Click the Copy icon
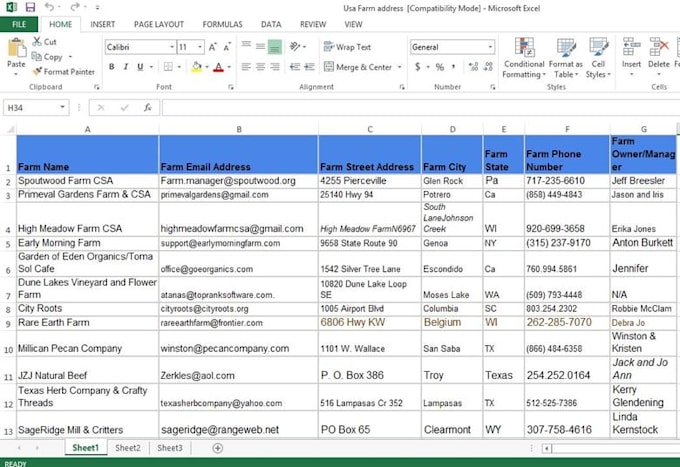This screenshot has width=680, height=467. point(36,56)
